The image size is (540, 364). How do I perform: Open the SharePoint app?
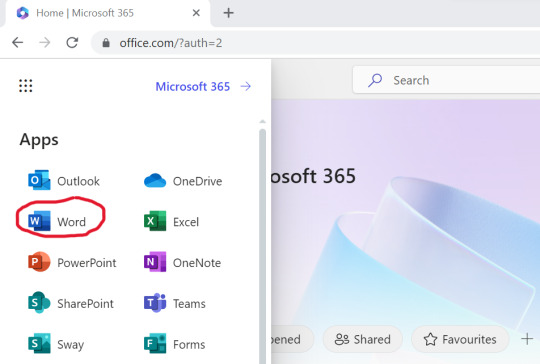pos(71,303)
